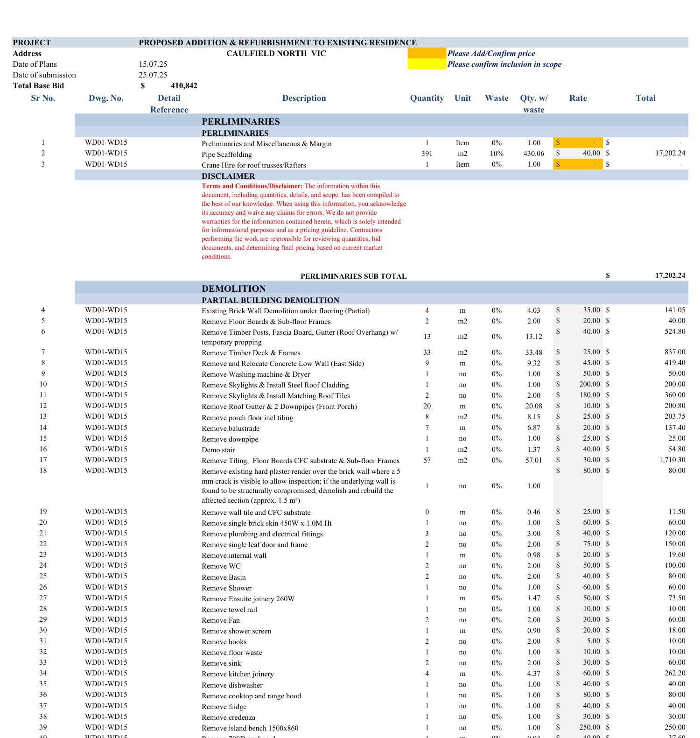
Task: Select 'Existing Brick Wall Demolition under flooring (Partial)'
Action: pyautogui.click(x=286, y=311)
